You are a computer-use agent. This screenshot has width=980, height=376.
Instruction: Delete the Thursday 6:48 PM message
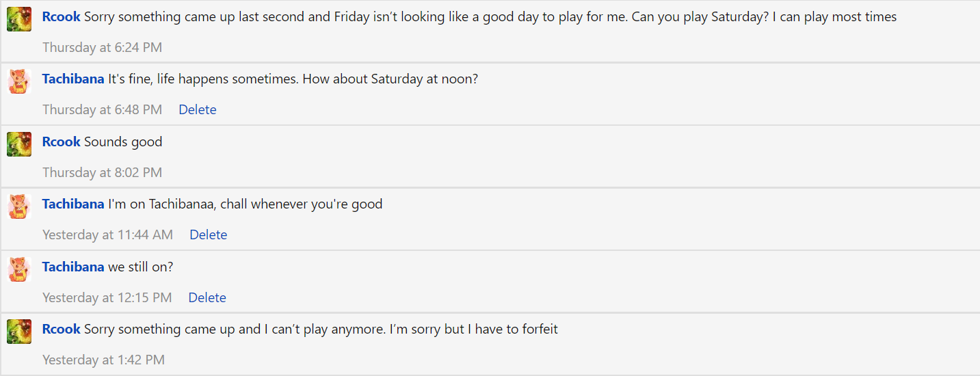coord(198,109)
